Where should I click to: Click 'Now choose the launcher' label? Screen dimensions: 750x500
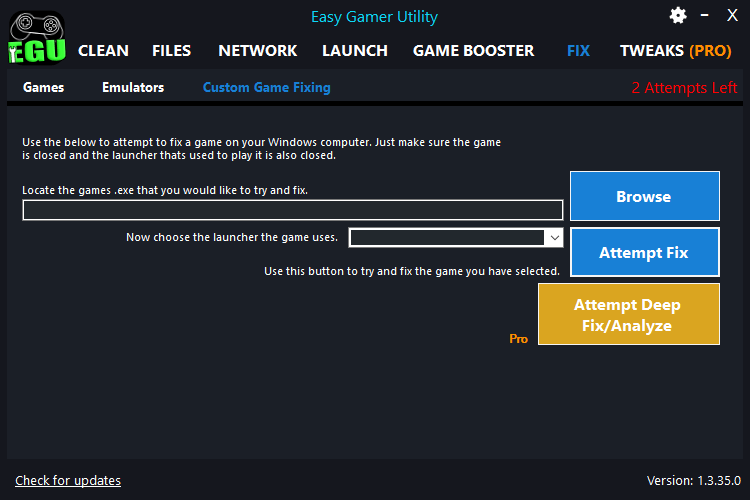point(232,237)
